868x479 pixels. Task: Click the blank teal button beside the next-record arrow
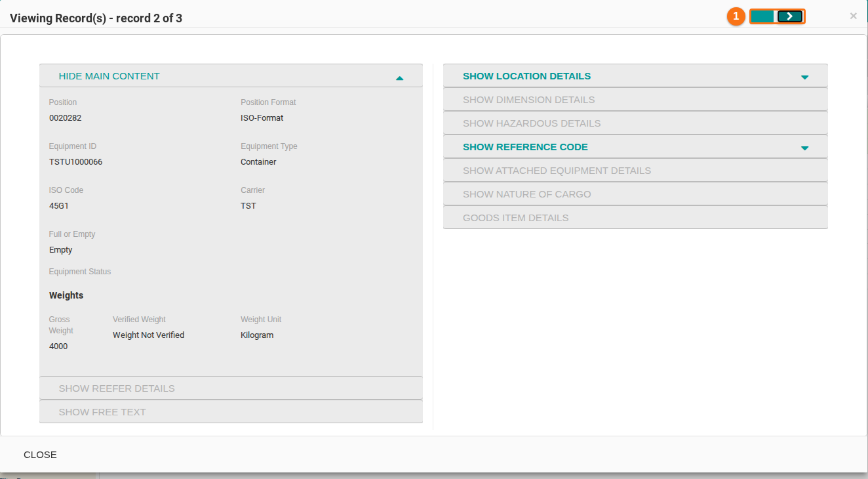click(x=762, y=16)
